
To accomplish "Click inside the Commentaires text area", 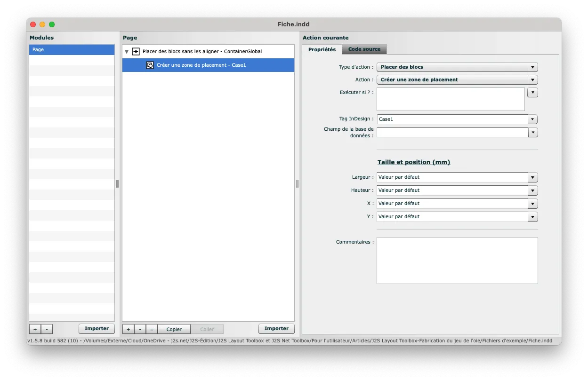I will pyautogui.click(x=457, y=260).
